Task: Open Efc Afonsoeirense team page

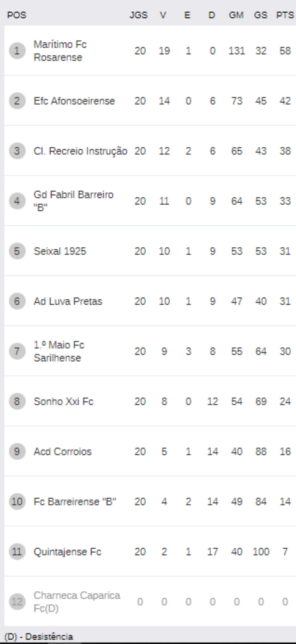Action: coord(74,101)
